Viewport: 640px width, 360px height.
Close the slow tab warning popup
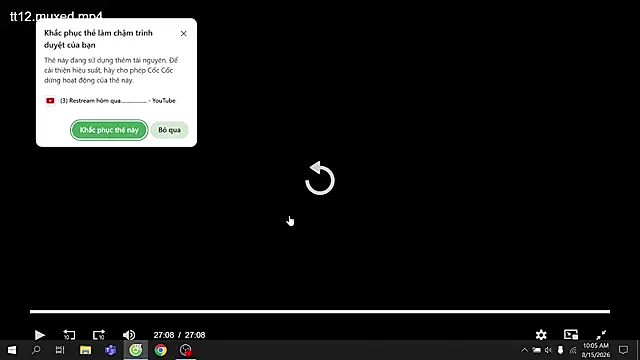pyautogui.click(x=184, y=33)
